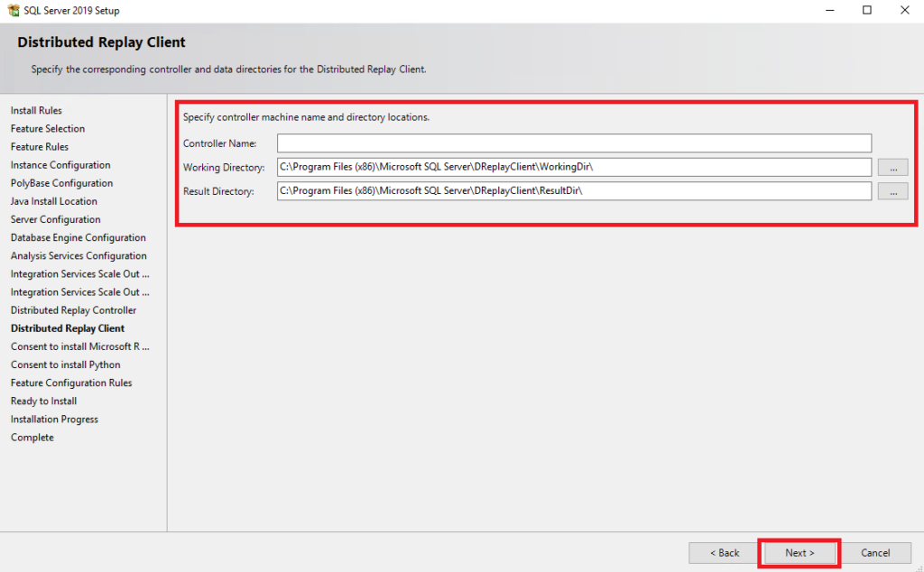Focus the Result Directory path field
The image size is (924, 572).
coord(574,191)
